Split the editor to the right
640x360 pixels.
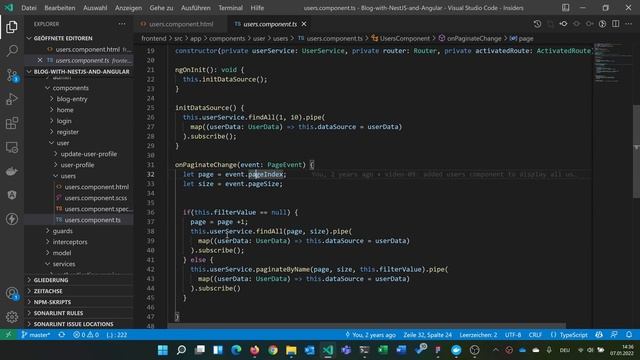(x=616, y=24)
